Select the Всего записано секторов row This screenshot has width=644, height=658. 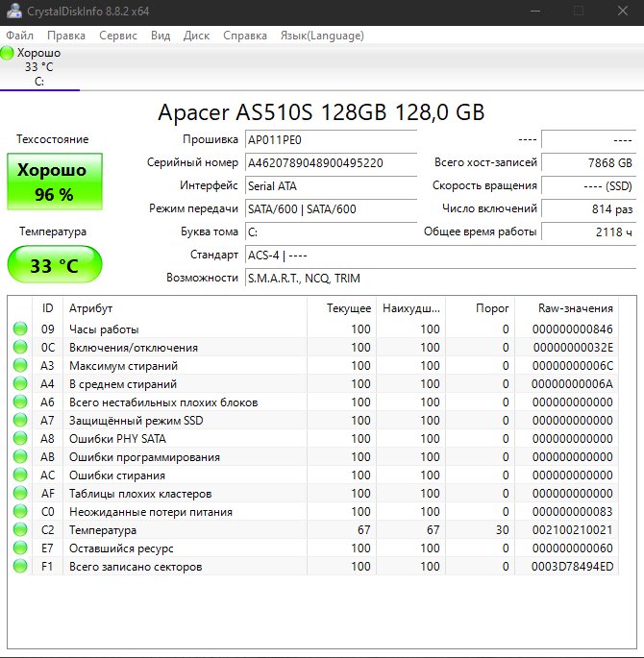[313, 567]
